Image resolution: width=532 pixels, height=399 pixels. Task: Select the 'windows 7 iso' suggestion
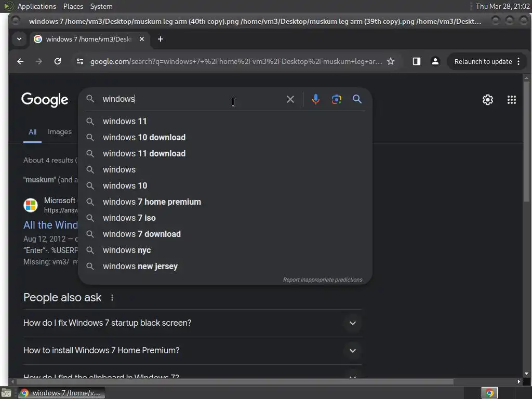point(225,218)
